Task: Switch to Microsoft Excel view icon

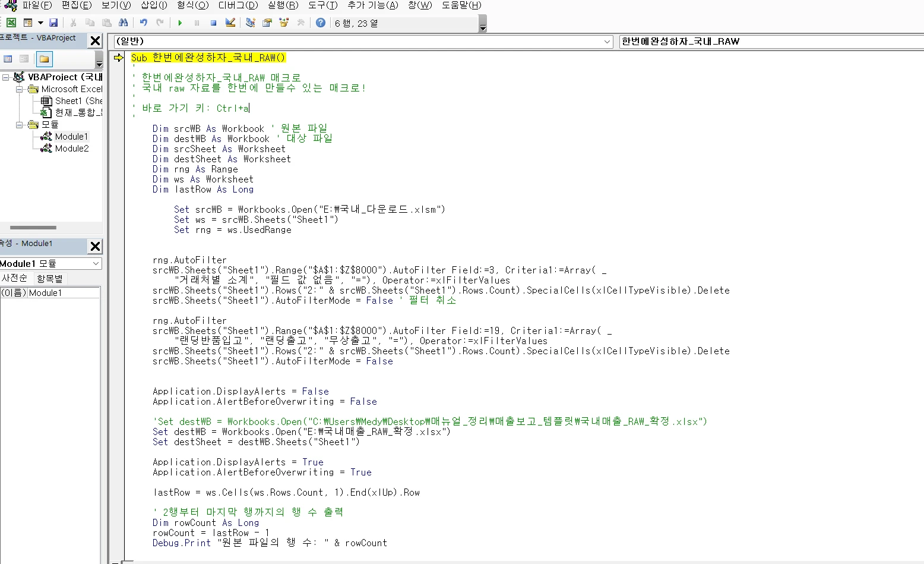Action: coord(11,23)
